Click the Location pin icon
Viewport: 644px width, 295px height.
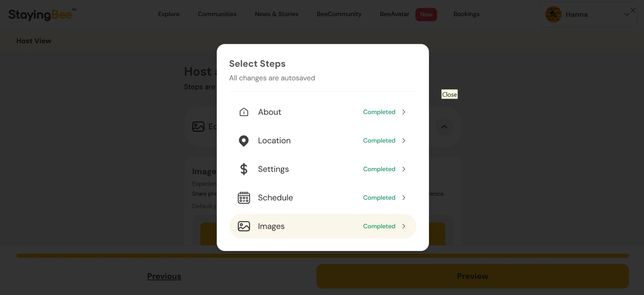coord(244,141)
